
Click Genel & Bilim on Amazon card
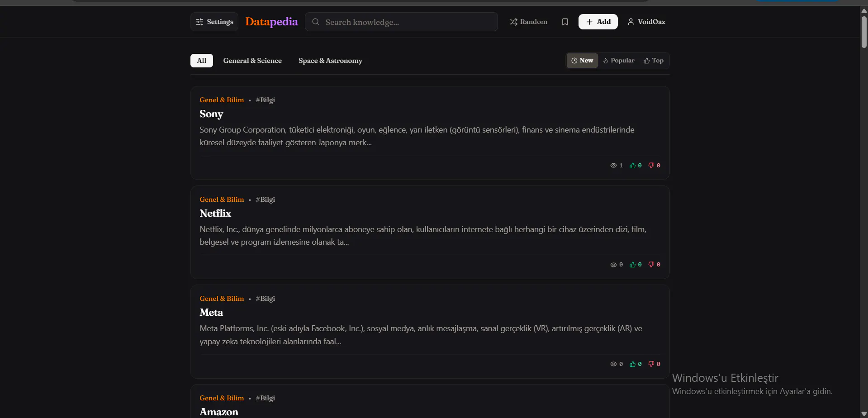pos(222,398)
